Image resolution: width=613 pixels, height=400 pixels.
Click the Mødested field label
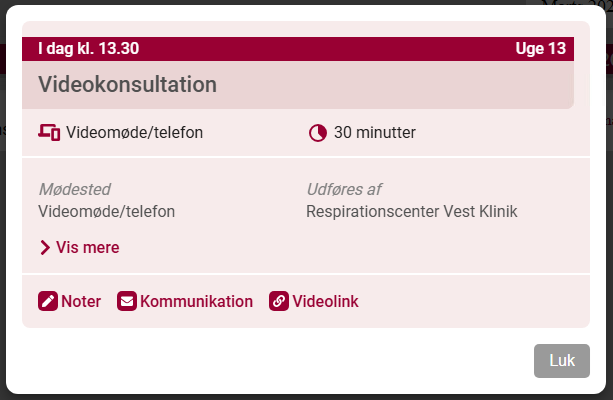click(x=74, y=189)
